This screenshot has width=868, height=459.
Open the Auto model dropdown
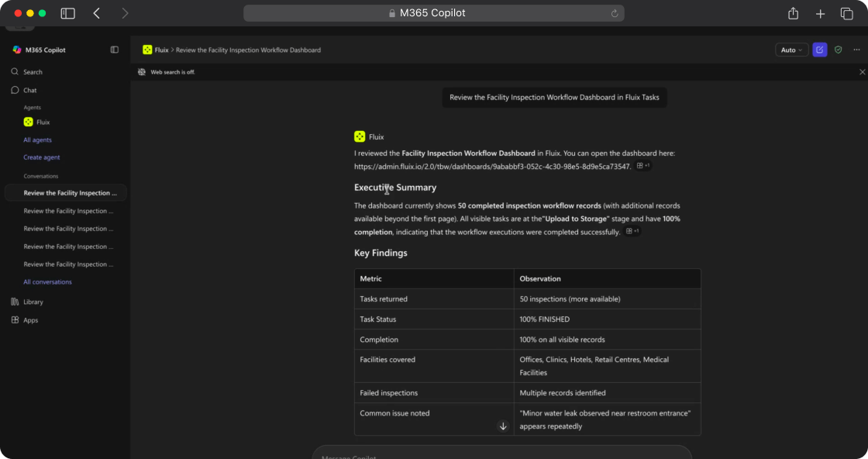791,50
